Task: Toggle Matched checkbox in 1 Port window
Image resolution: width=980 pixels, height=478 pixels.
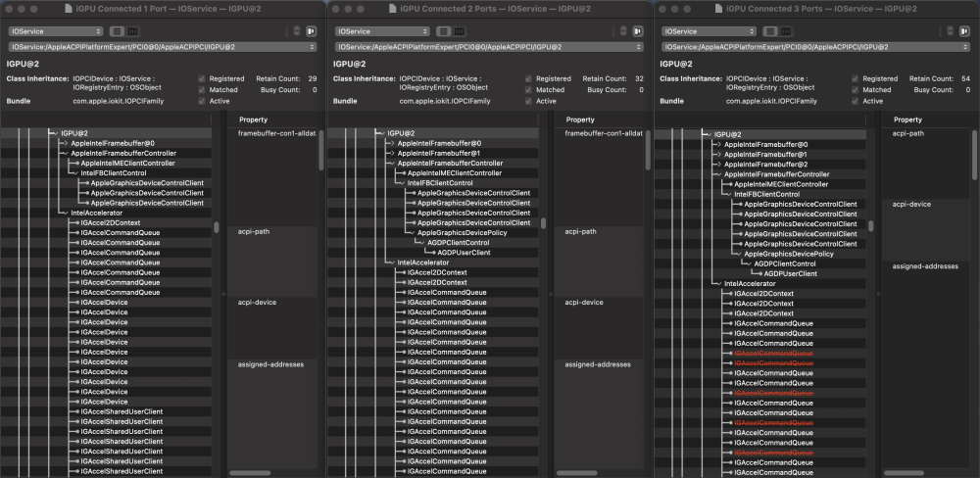Action: [x=201, y=90]
